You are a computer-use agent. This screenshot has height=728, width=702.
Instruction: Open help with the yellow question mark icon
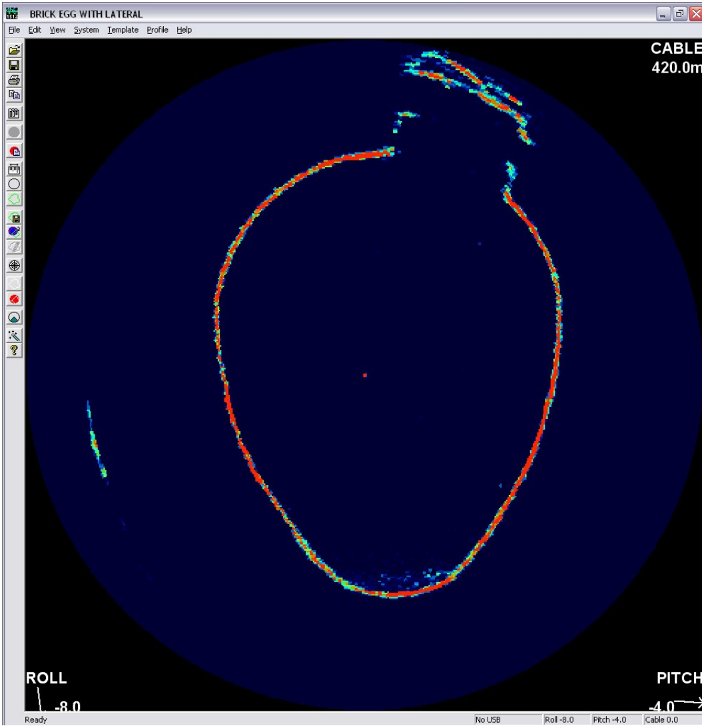click(x=15, y=350)
